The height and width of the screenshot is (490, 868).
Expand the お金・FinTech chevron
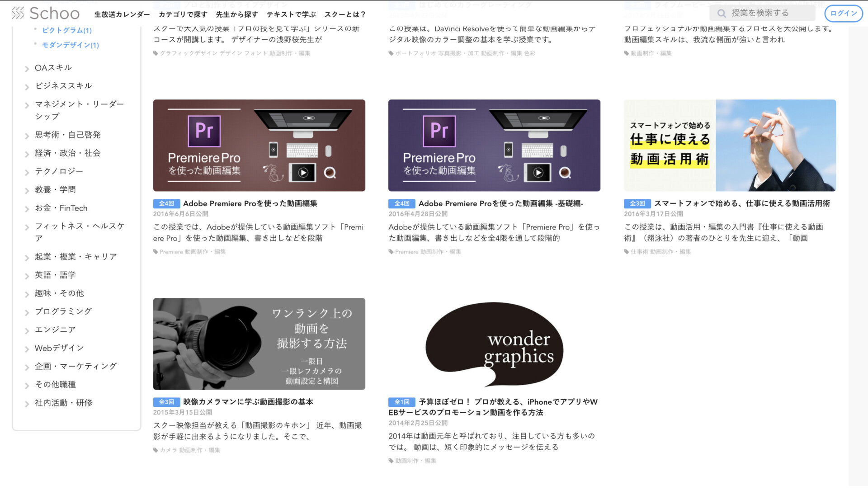click(x=27, y=209)
